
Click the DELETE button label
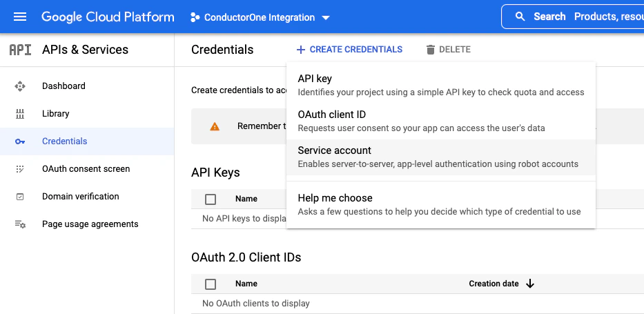455,50
